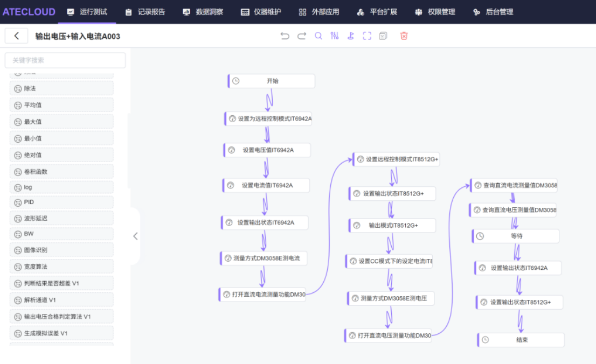Image resolution: width=596 pixels, height=364 pixels.
Task: Select the 宽度算法 item in sidebar
Action: click(61, 267)
